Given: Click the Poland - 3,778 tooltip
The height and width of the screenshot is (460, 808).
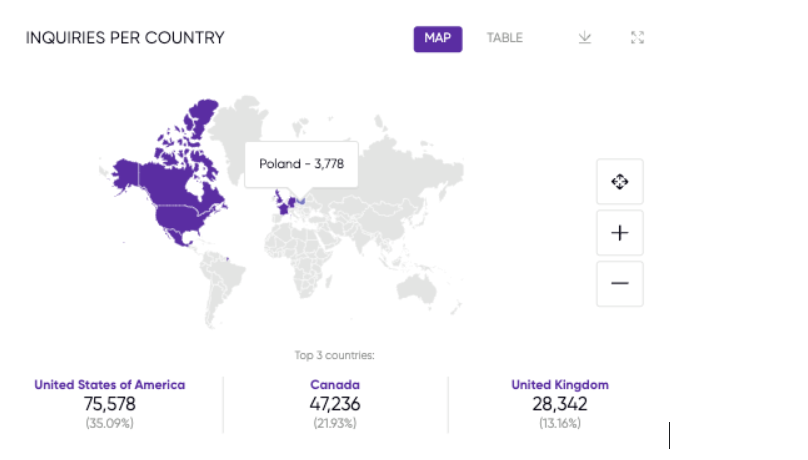Looking at the screenshot, I should (x=301, y=164).
